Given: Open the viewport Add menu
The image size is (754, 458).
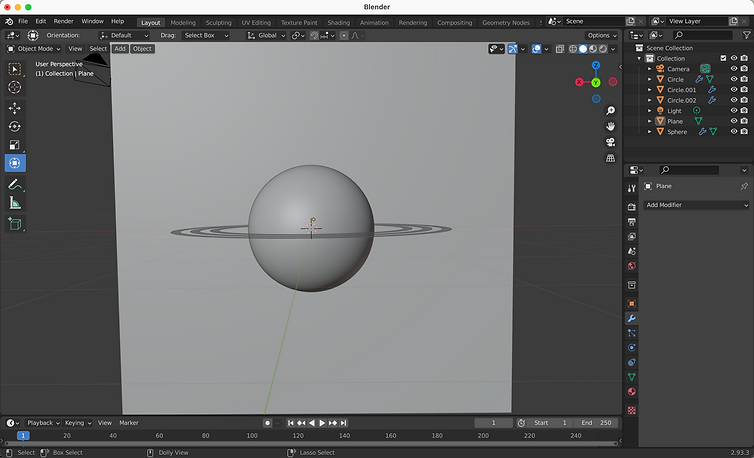Looking at the screenshot, I should click(120, 49).
